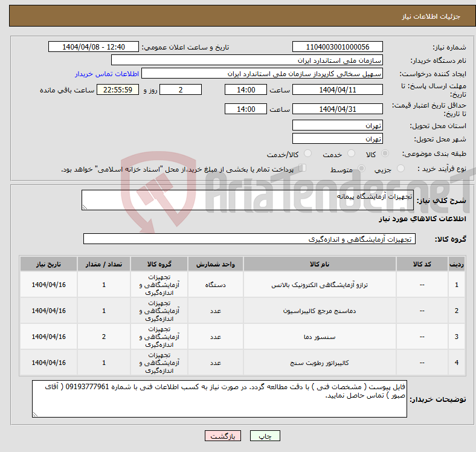Click the گروه کالا column header
Viewport: 476px width, 452px height.
pos(159,264)
